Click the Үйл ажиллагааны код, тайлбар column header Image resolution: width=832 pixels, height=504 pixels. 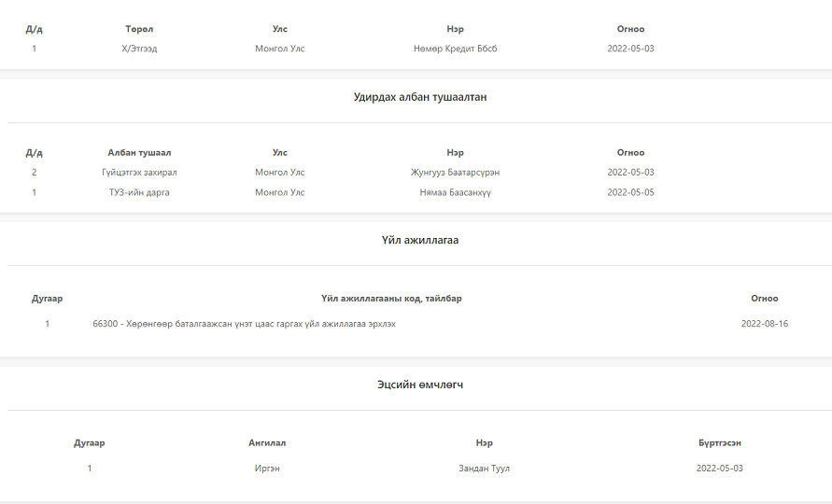pyautogui.click(x=391, y=299)
